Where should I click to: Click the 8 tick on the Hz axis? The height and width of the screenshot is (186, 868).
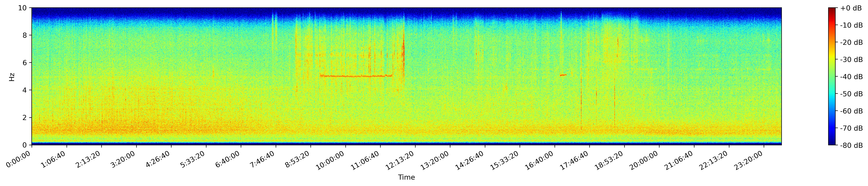25,35
